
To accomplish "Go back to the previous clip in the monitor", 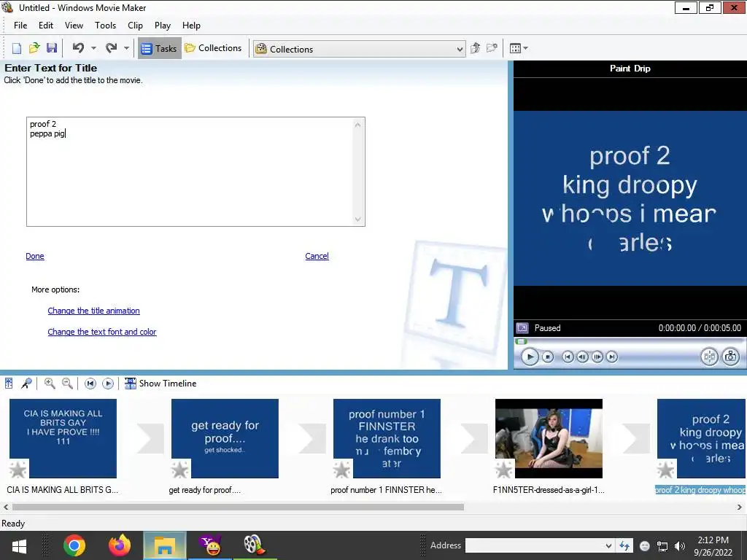I will [x=568, y=357].
